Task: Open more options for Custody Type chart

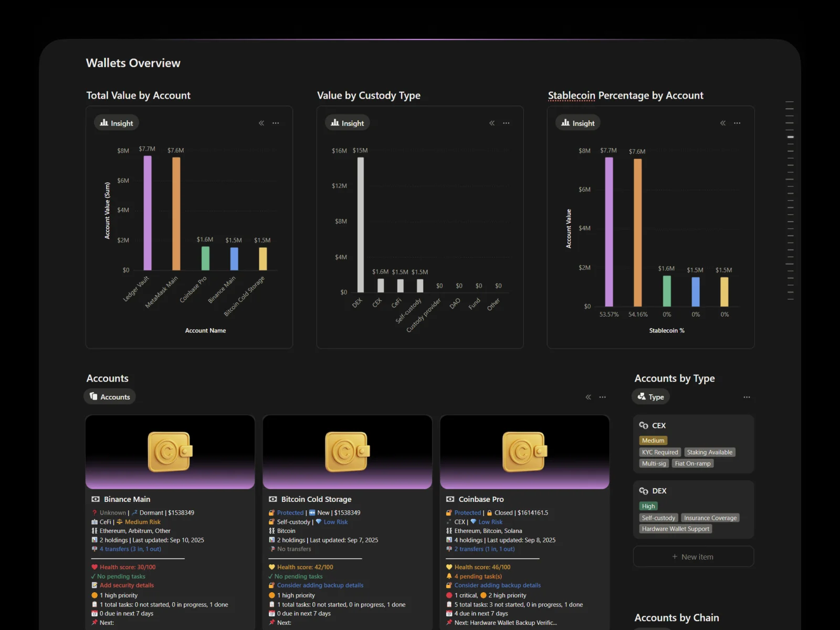Action: click(x=506, y=123)
